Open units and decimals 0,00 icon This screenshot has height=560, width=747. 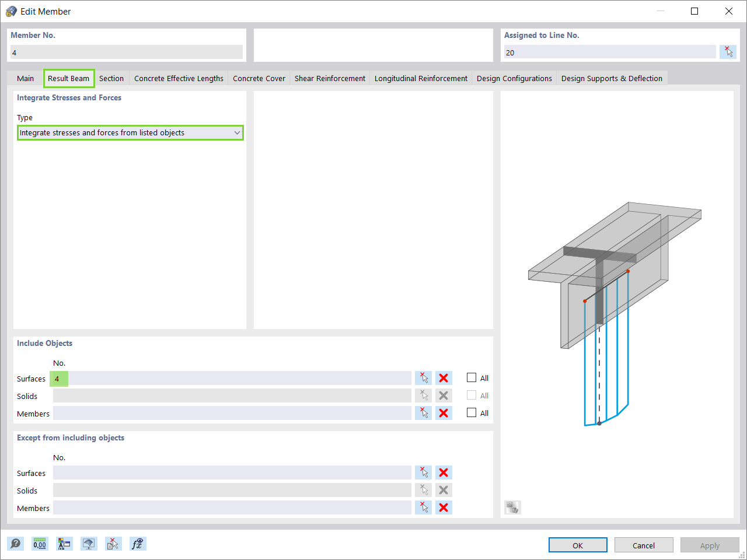40,544
